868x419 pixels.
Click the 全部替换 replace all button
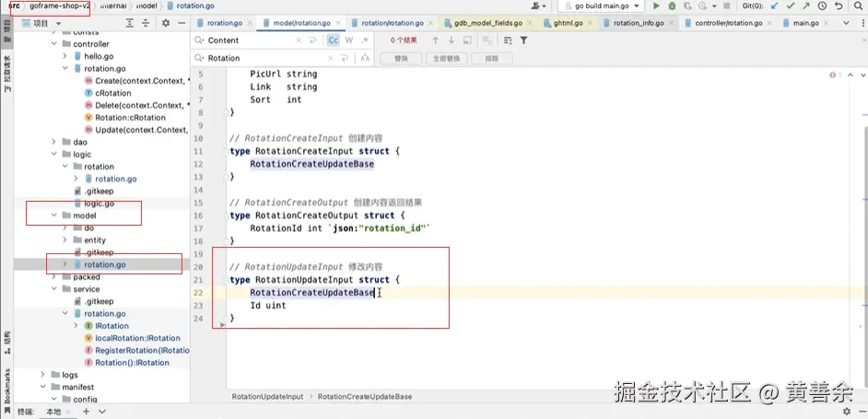tap(447, 58)
